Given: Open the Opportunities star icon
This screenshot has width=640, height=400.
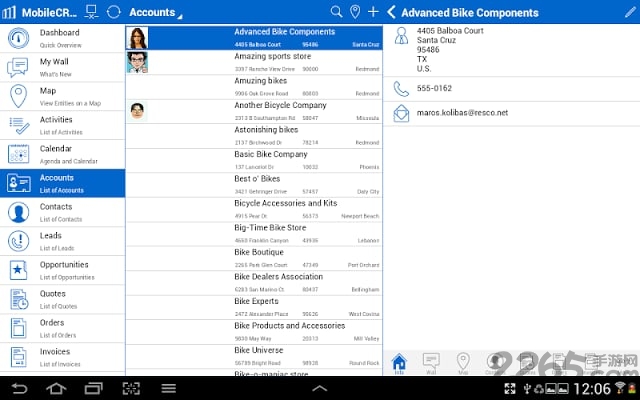Looking at the screenshot, I should [18, 270].
